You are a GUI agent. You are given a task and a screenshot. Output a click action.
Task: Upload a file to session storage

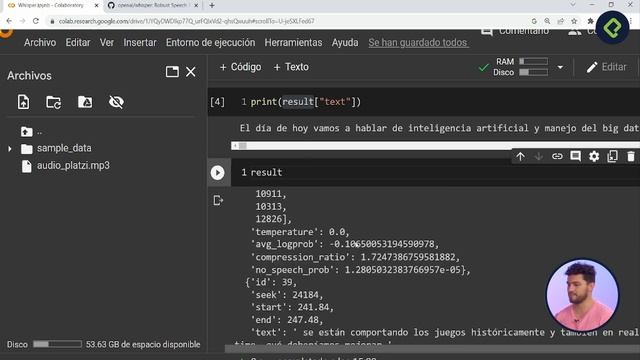23,102
